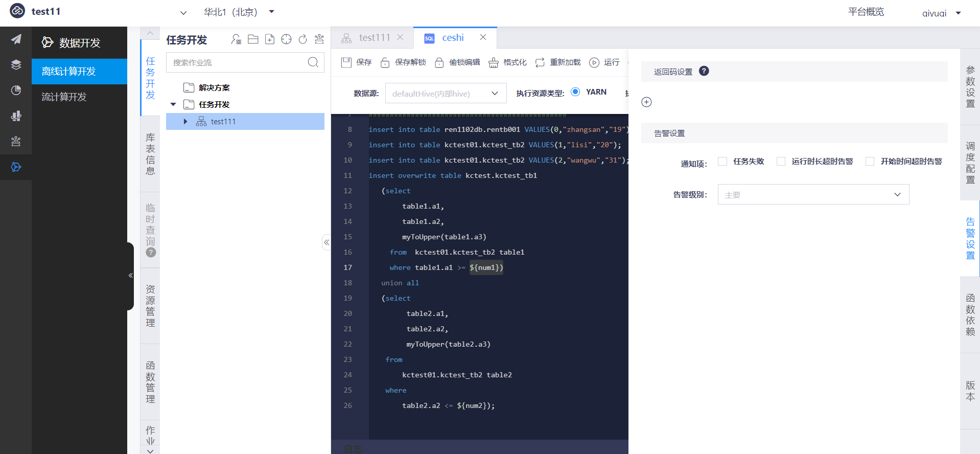Click the 保存 save button
Screen dimensions: 980x454
coord(357,62)
